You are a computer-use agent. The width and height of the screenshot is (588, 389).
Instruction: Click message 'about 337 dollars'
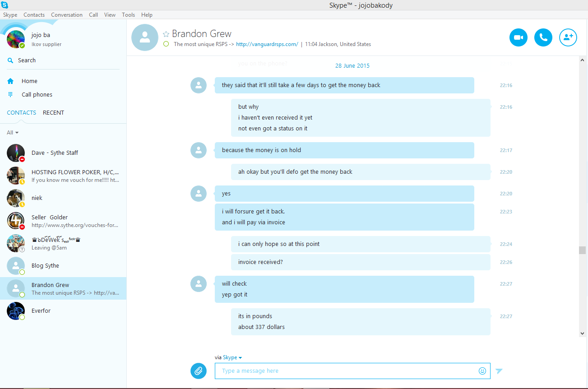[x=262, y=327]
